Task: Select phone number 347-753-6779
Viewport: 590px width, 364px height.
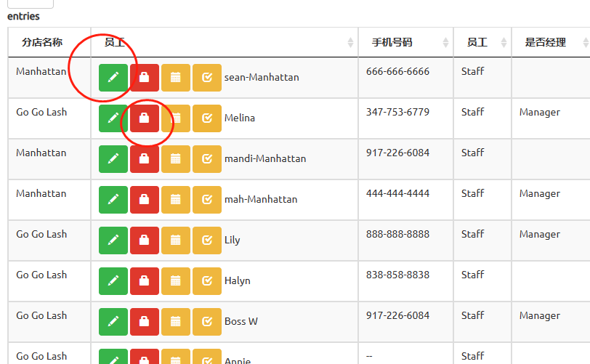Action: 397,112
